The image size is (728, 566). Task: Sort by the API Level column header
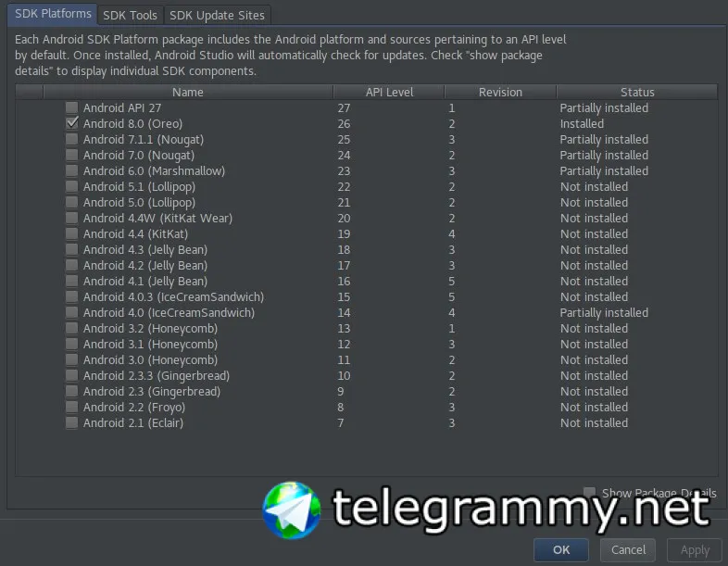tap(389, 92)
